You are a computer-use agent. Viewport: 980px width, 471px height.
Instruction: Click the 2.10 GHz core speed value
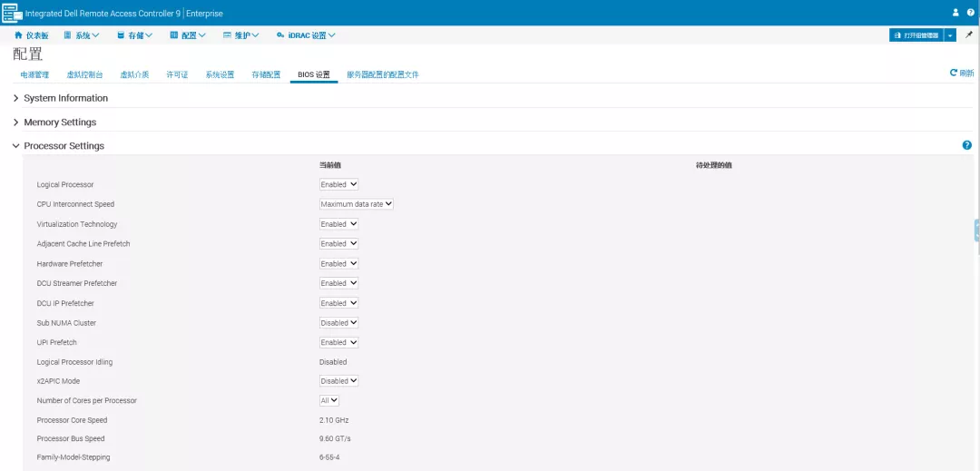tap(334, 420)
